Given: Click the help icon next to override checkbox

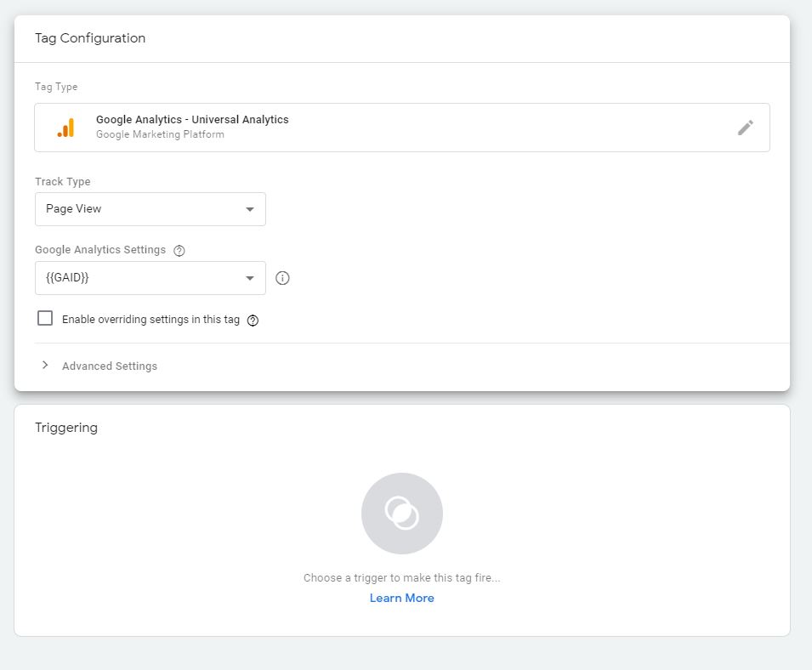Looking at the screenshot, I should pos(253,320).
